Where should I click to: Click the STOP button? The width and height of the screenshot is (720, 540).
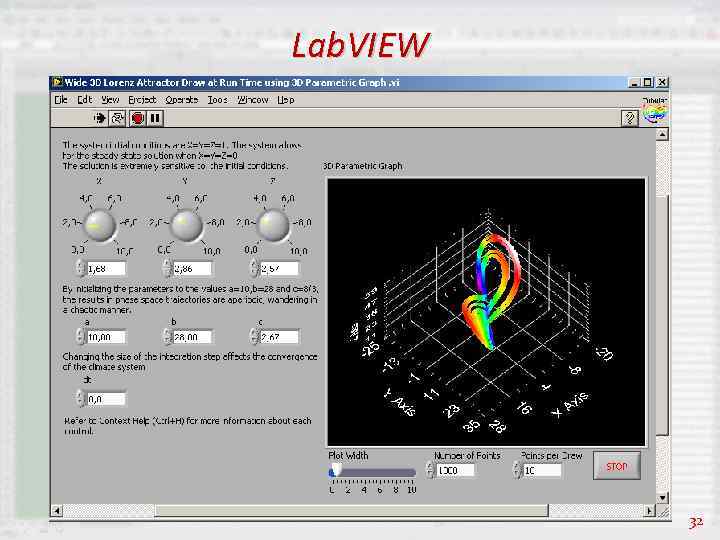click(616, 466)
